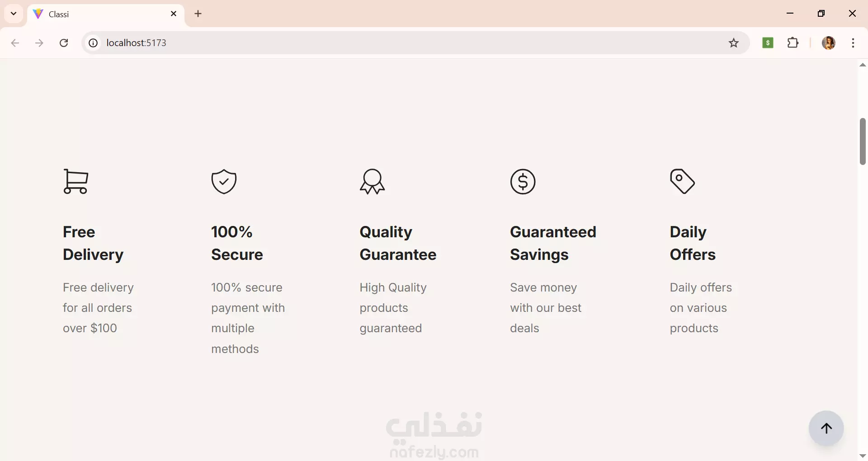Image resolution: width=868 pixels, height=461 pixels.
Task: View site information icon
Action: [x=93, y=43]
